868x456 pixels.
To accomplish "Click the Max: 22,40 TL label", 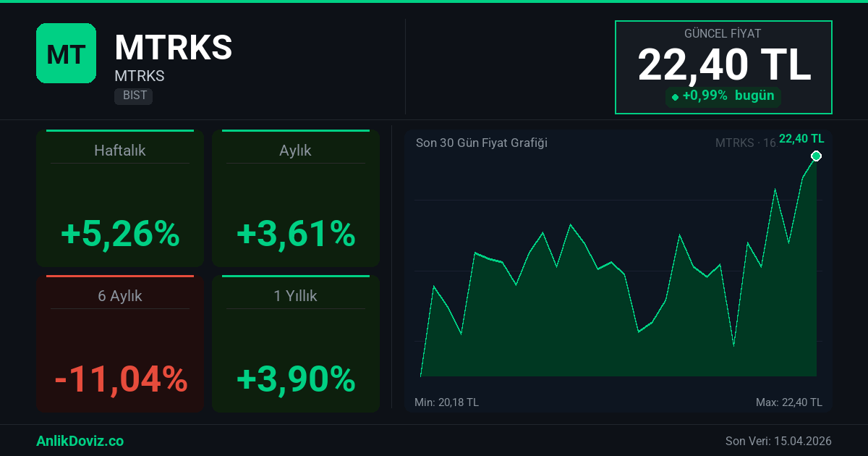I will click(788, 402).
